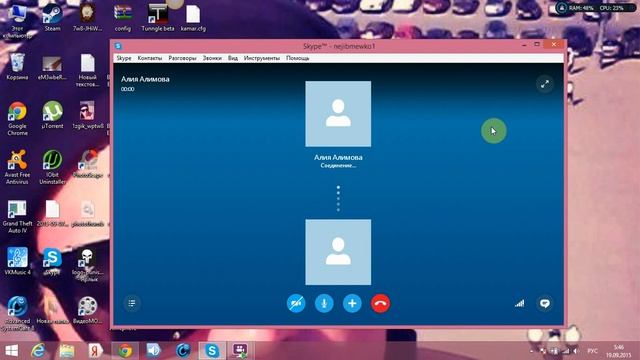End the call with the red hang-up button
This screenshot has height=360, width=640.
point(380,303)
